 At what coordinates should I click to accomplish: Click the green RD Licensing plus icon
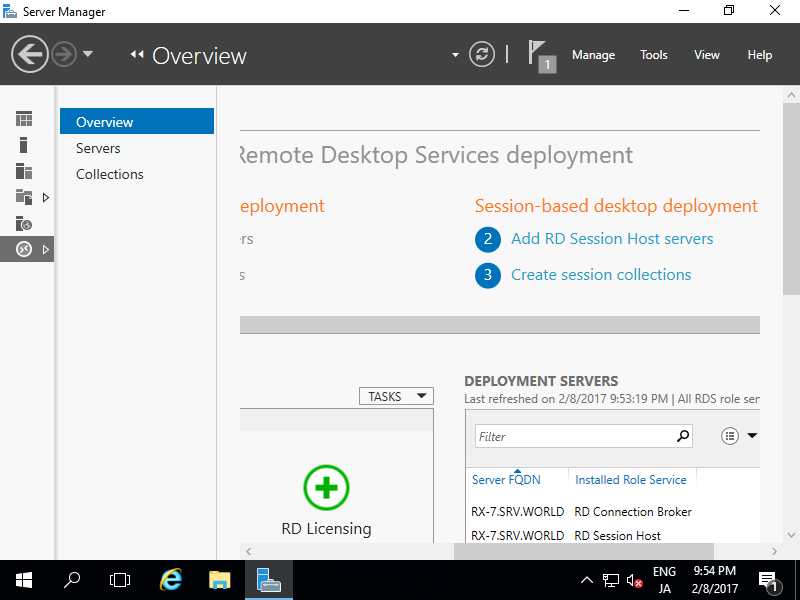click(x=326, y=488)
